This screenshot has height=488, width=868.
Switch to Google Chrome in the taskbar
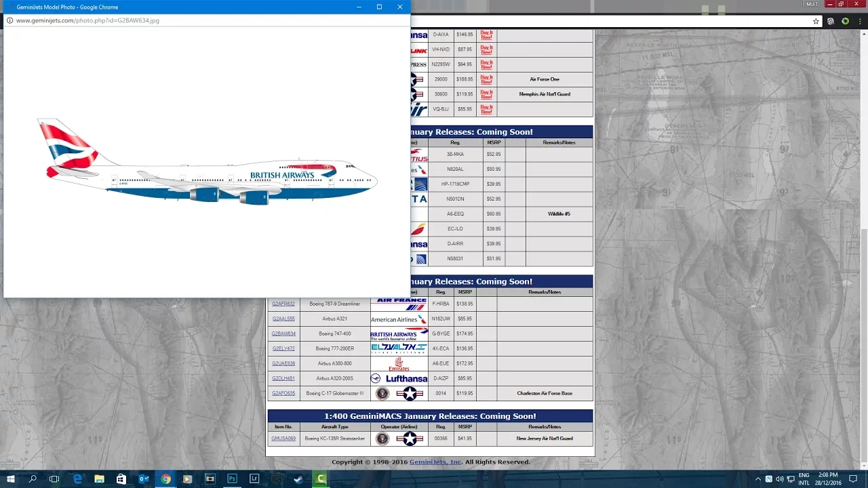pyautogui.click(x=165, y=479)
